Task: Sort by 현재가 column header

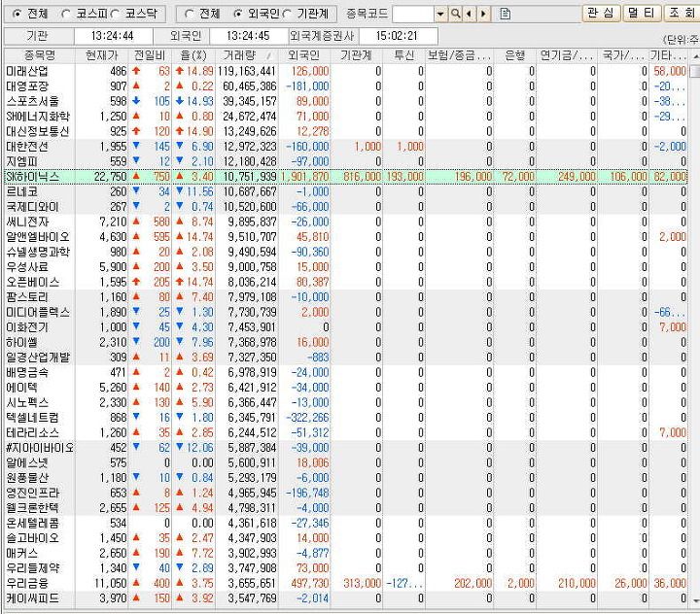Action: [101, 55]
